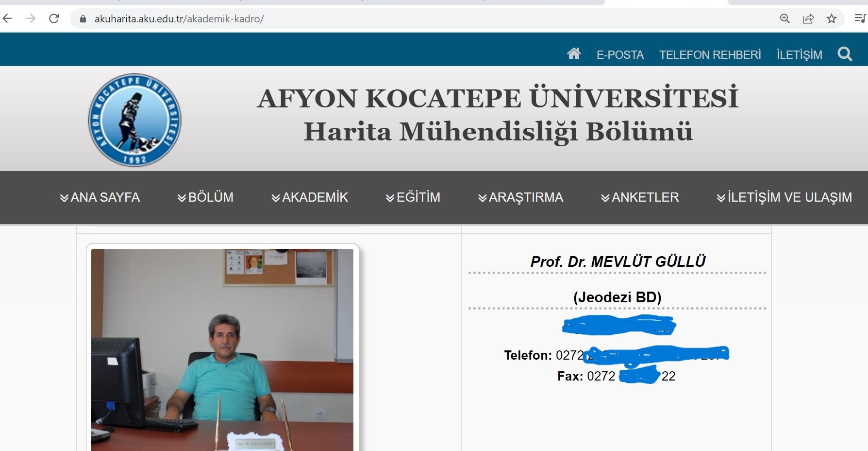Click the Afyon Kocatepe Üniversitesi logo

pos(134,120)
